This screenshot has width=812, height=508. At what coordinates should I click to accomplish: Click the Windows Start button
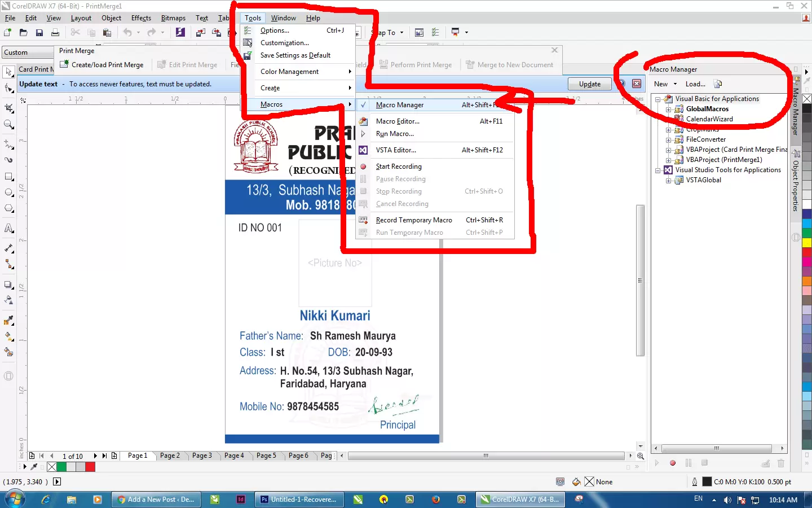(15, 500)
